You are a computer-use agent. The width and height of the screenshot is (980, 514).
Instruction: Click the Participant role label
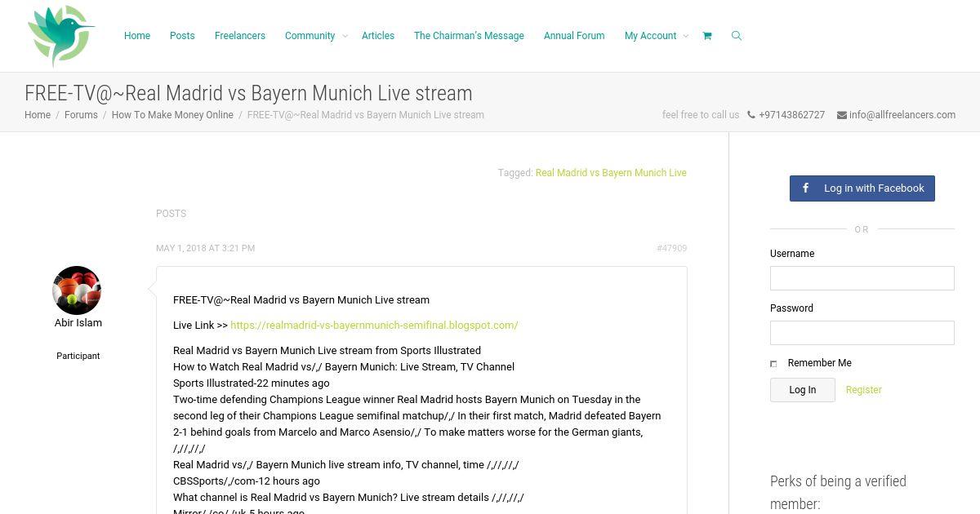[x=78, y=356]
